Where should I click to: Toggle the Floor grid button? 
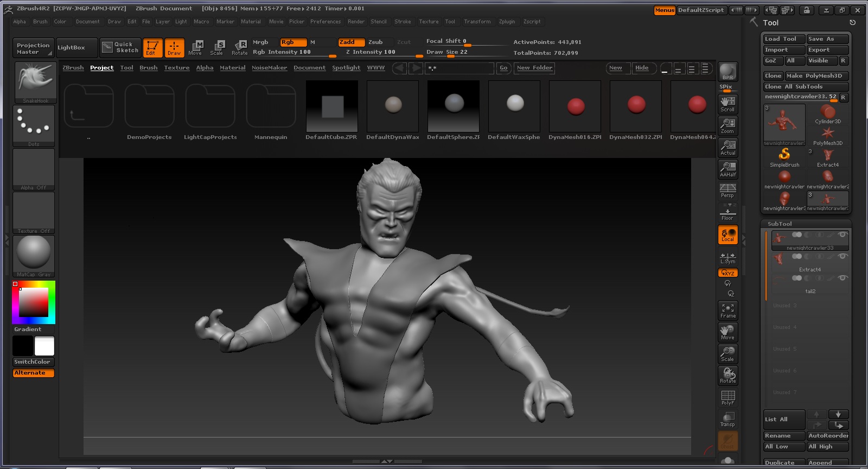[727, 212]
